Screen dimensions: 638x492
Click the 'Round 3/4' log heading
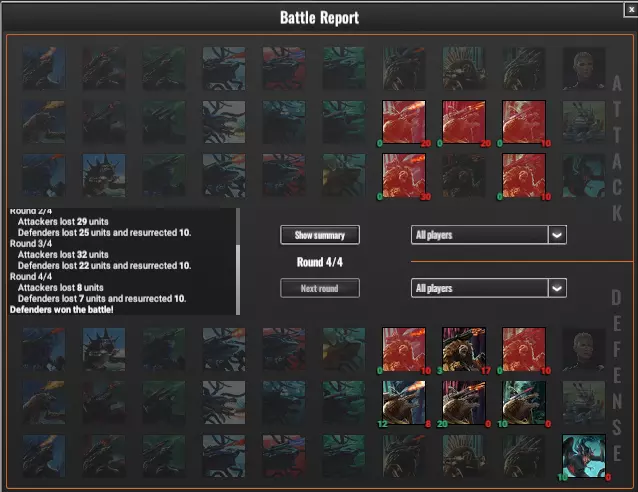point(31,244)
